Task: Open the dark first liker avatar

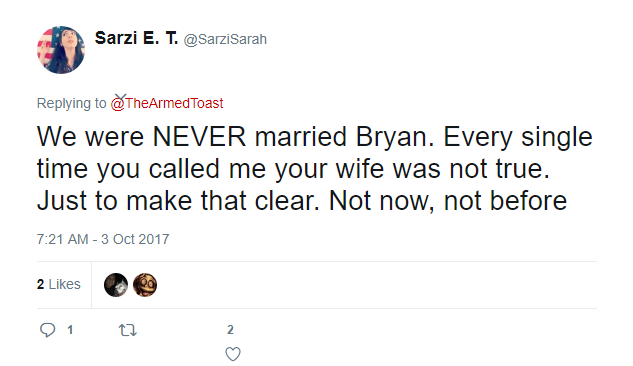Action: coord(116,285)
